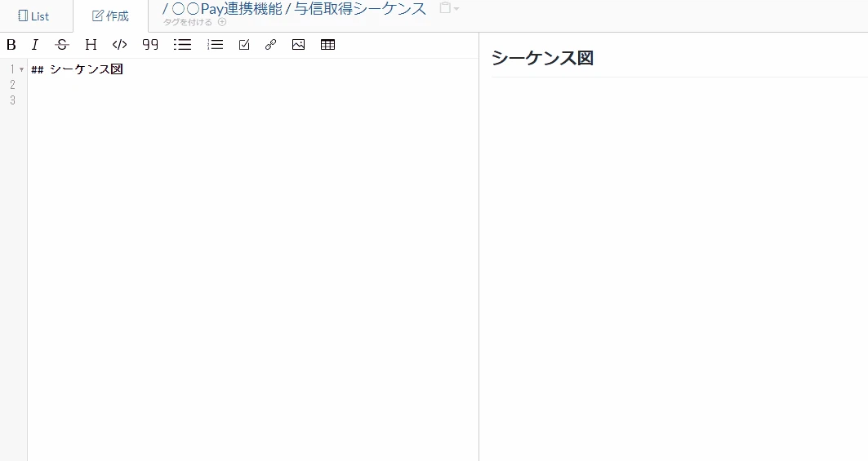The image size is (868, 461).
Task: Insert an inline code block
Action: 119,45
